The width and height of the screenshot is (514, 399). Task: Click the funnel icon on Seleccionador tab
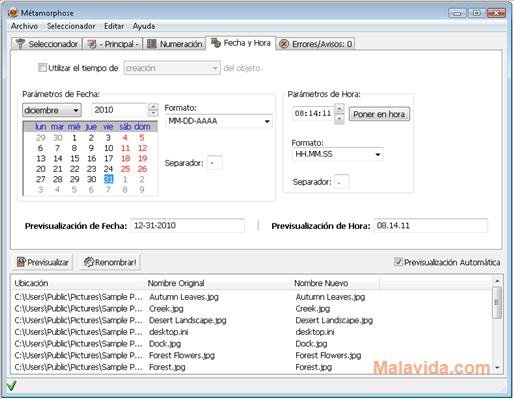pyautogui.click(x=20, y=44)
